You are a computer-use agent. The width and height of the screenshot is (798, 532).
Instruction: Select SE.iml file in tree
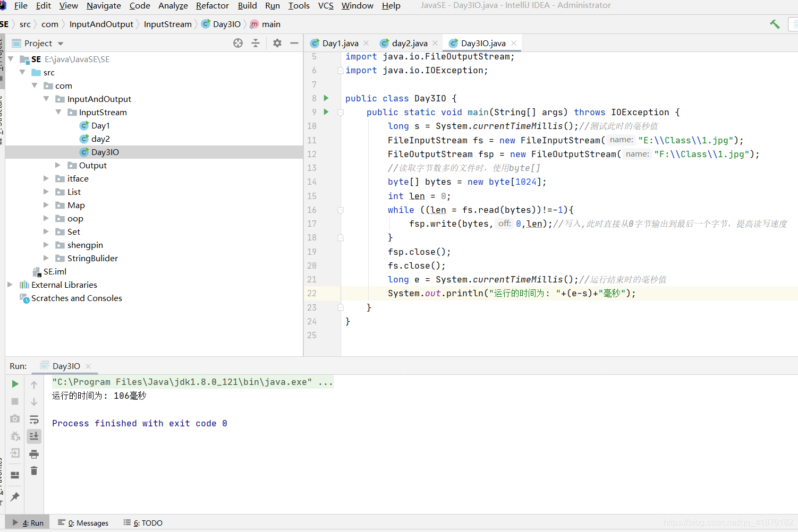(x=55, y=271)
